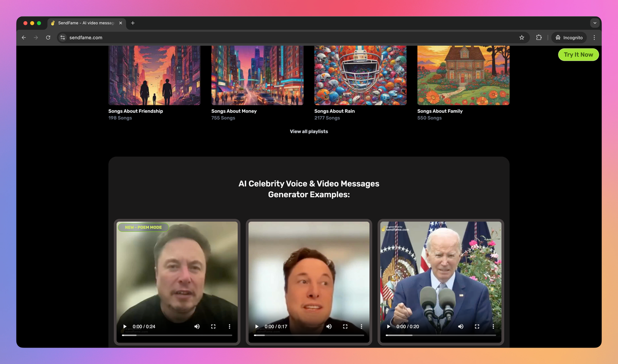Close the SendFame tab
Viewport: 618px width, 364px height.
pos(121,23)
